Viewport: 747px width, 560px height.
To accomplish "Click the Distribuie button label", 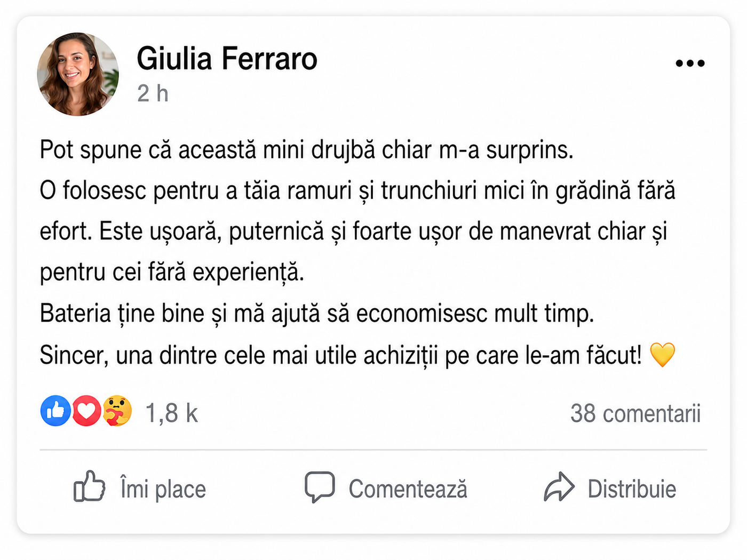I will pyautogui.click(x=632, y=489).
